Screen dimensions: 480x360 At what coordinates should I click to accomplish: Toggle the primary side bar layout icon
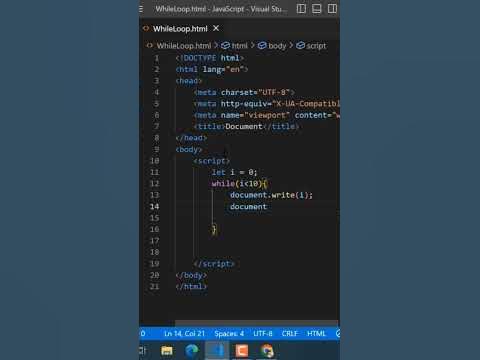tap(301, 9)
